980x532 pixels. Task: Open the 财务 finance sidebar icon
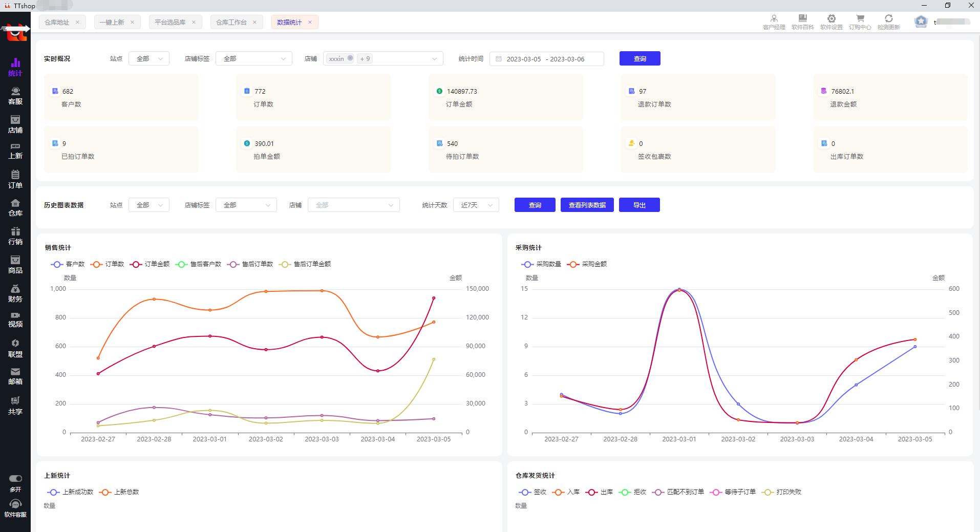(x=15, y=293)
